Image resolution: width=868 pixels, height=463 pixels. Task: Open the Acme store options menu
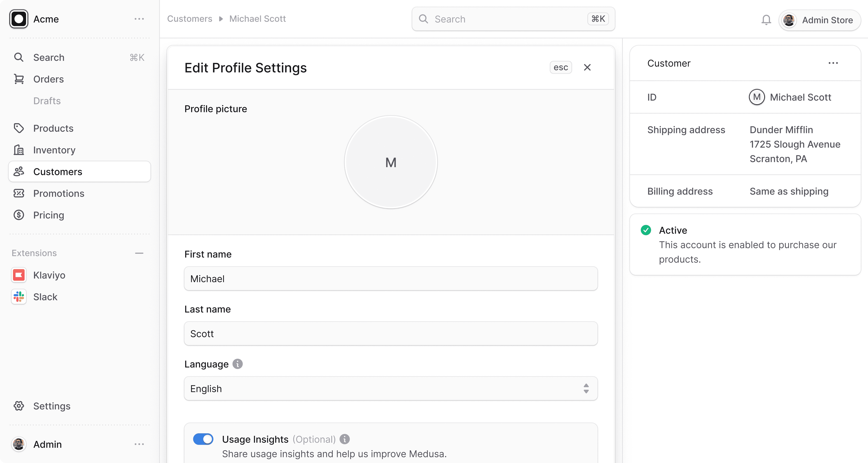(139, 19)
